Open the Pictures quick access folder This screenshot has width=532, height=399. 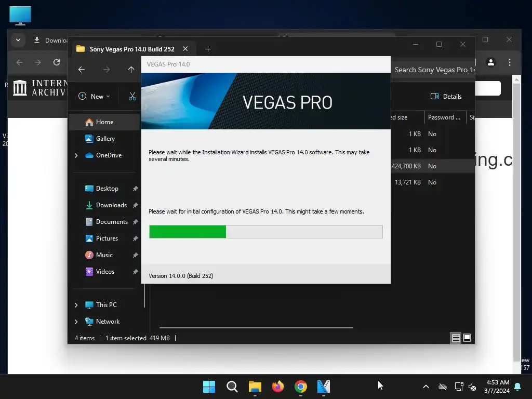(107, 238)
